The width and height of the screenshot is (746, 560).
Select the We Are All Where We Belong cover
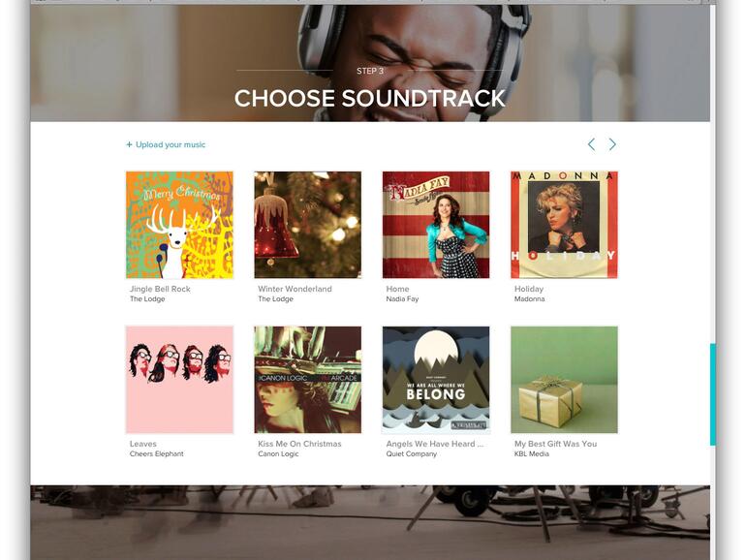pos(436,380)
